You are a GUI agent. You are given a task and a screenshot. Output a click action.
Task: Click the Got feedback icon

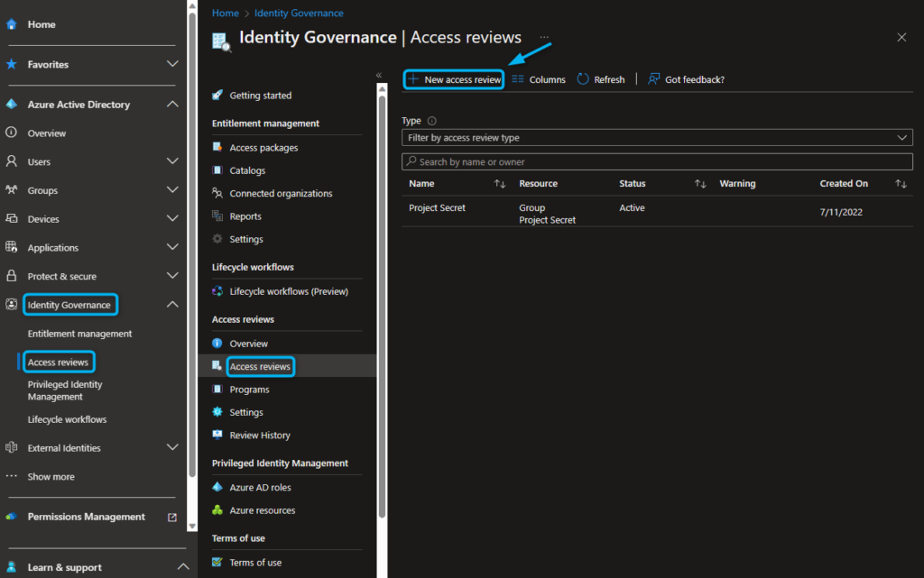(x=654, y=79)
